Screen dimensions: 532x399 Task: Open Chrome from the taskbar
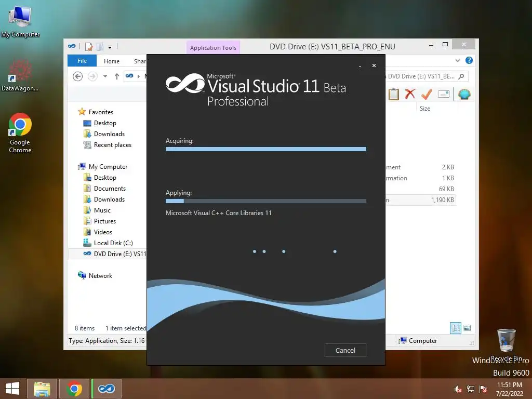(x=74, y=389)
